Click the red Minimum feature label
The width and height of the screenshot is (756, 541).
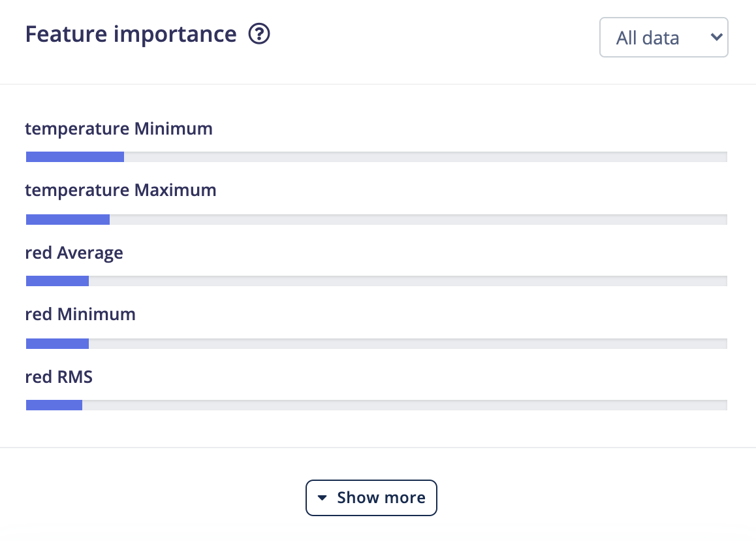pos(80,314)
